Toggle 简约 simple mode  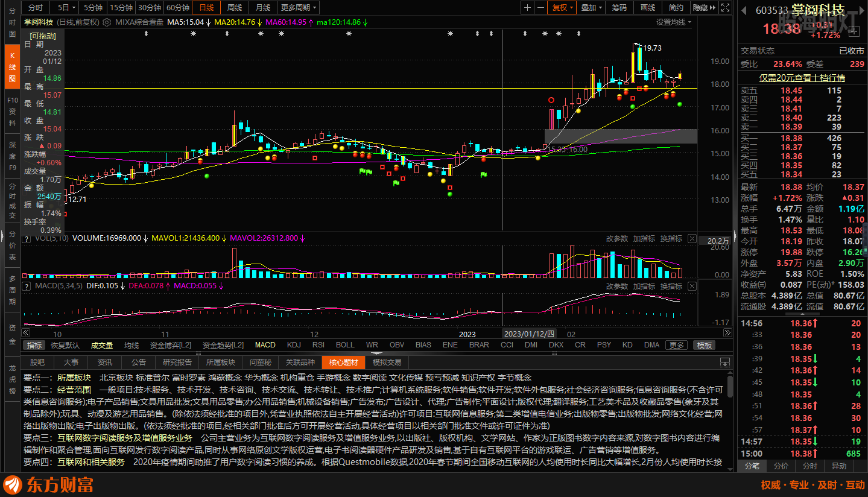[676, 8]
